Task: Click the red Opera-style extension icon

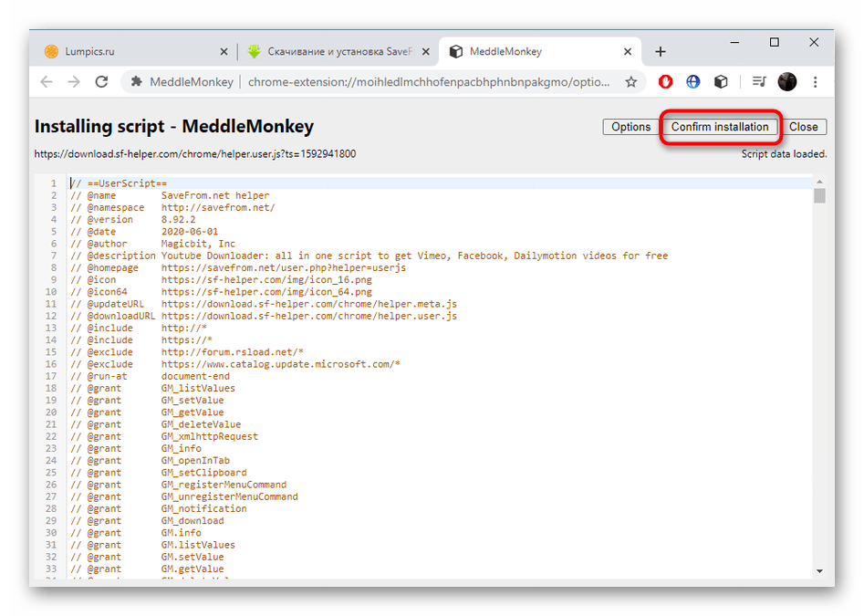Action: [x=666, y=81]
